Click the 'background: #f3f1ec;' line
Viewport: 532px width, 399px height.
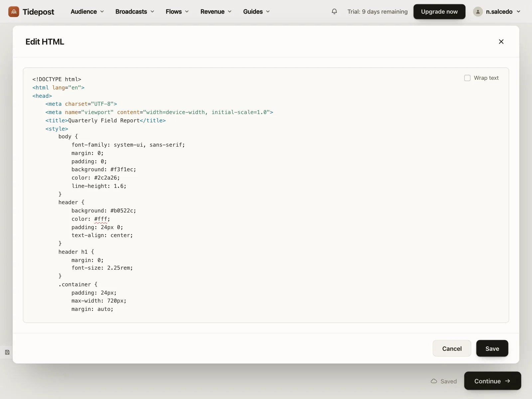(x=104, y=169)
